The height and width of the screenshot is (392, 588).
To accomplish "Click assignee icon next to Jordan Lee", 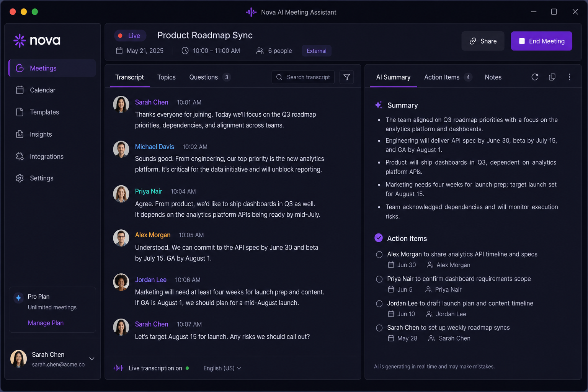I will click(x=429, y=314).
